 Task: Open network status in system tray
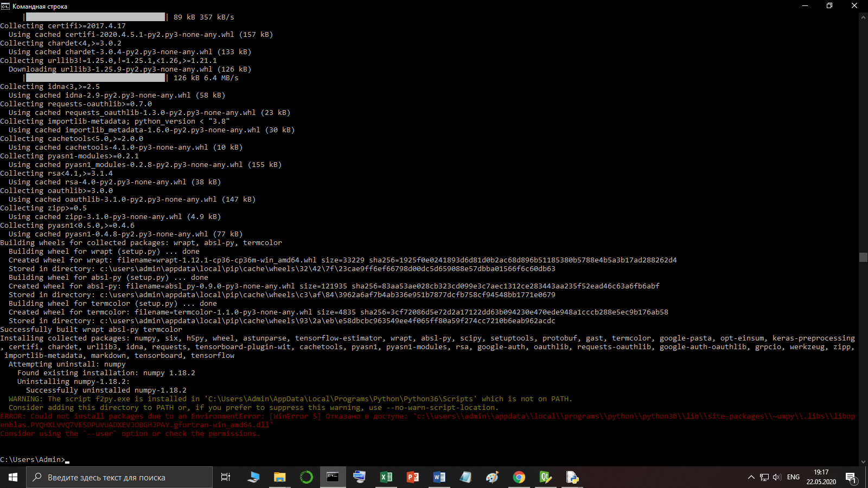[x=764, y=477]
